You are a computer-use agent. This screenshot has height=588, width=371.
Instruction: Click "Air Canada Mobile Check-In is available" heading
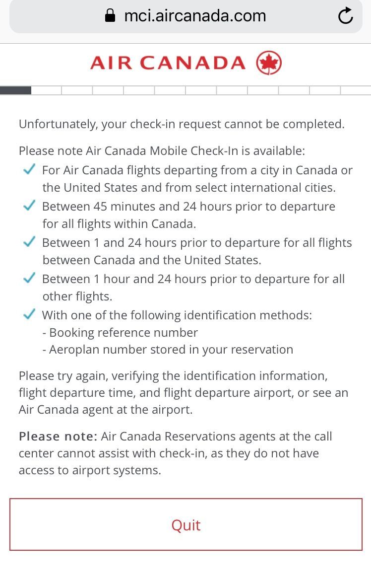click(x=162, y=151)
